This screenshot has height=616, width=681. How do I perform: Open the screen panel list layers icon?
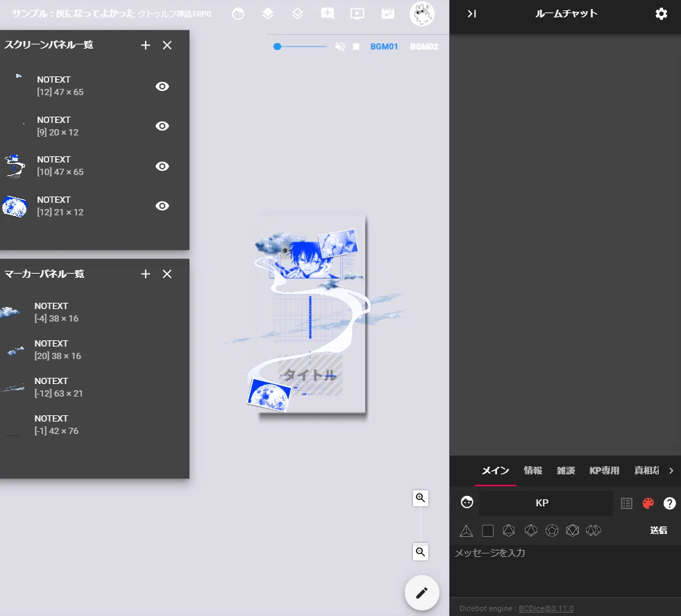268,14
